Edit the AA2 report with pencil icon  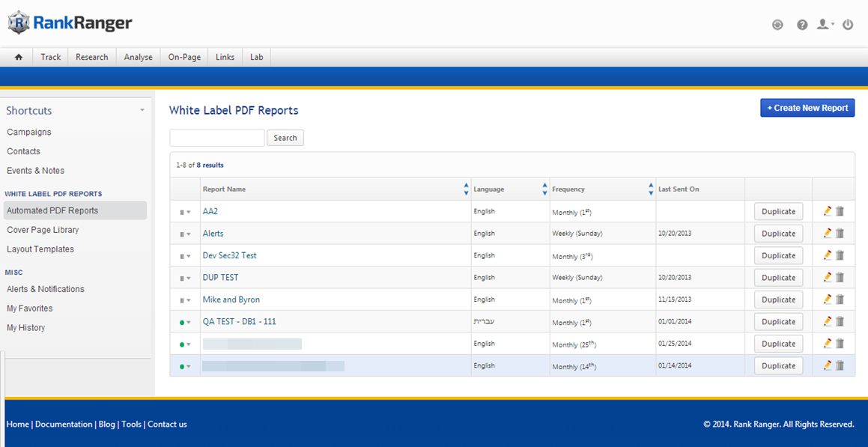tap(827, 211)
